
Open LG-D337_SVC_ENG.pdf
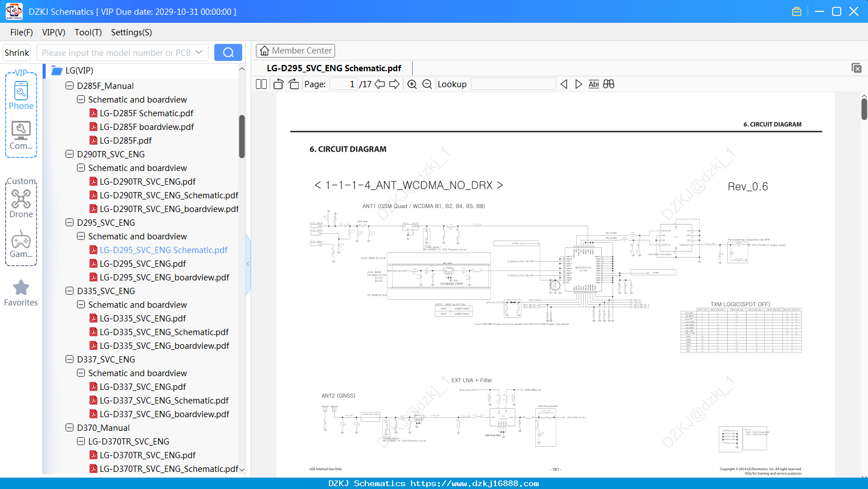142,386
